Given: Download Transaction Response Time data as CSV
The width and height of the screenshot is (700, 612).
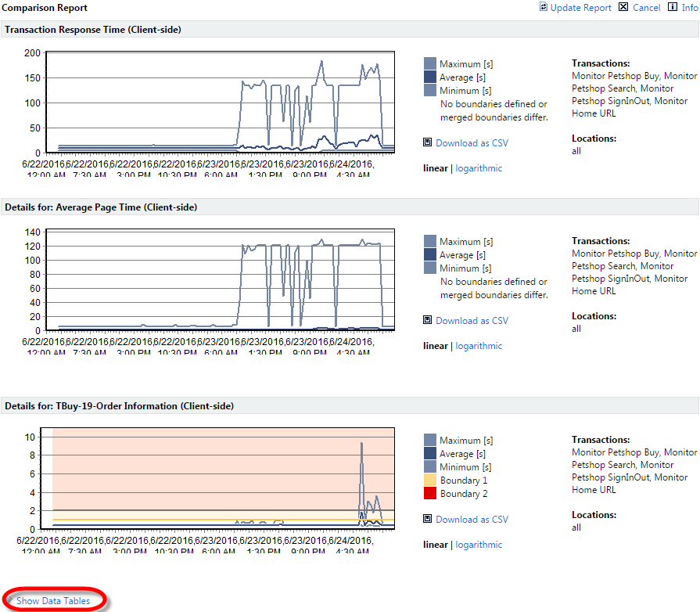Looking at the screenshot, I should [472, 143].
